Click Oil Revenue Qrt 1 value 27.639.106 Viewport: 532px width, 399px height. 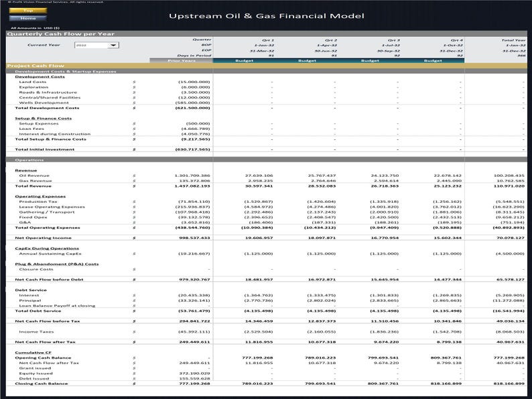[x=259, y=175]
